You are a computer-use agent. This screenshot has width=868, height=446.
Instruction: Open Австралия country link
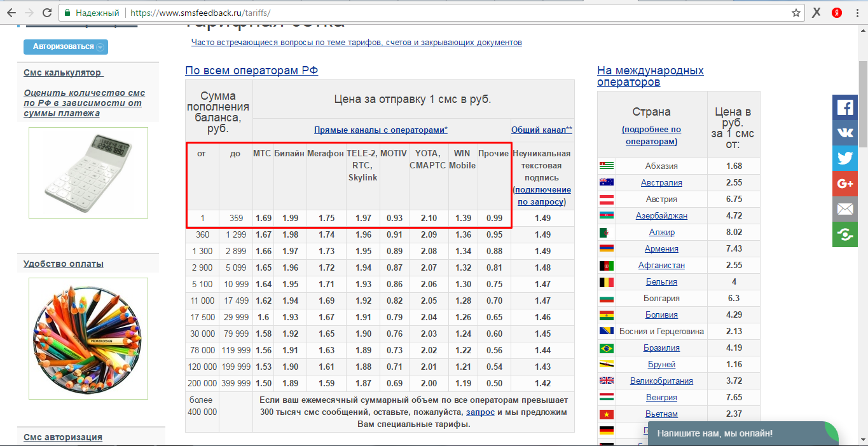pyautogui.click(x=661, y=182)
